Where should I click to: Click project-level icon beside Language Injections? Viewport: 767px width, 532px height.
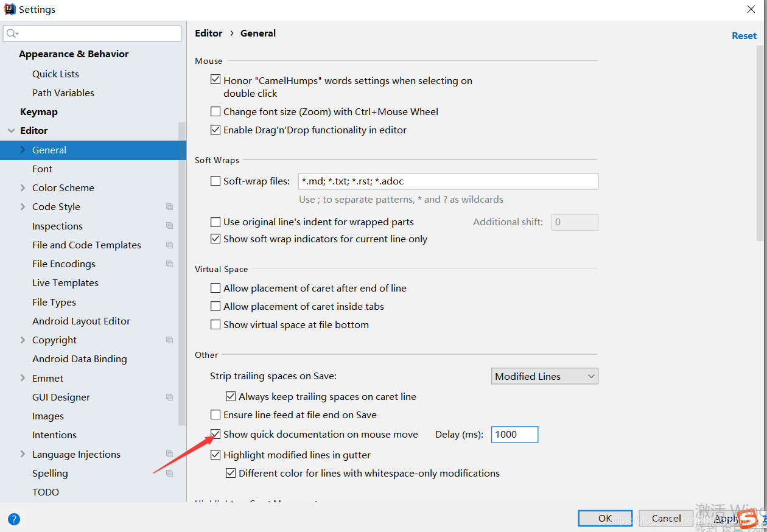pyautogui.click(x=170, y=454)
